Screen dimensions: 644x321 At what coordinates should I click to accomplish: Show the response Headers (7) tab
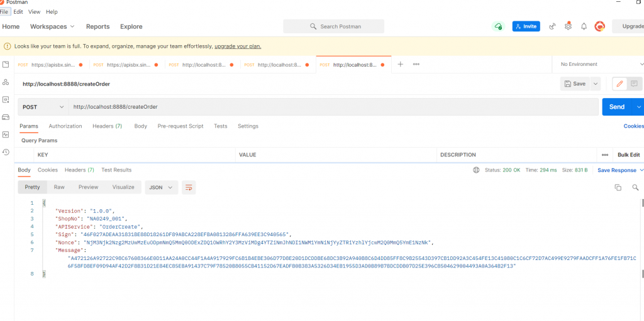tap(79, 170)
